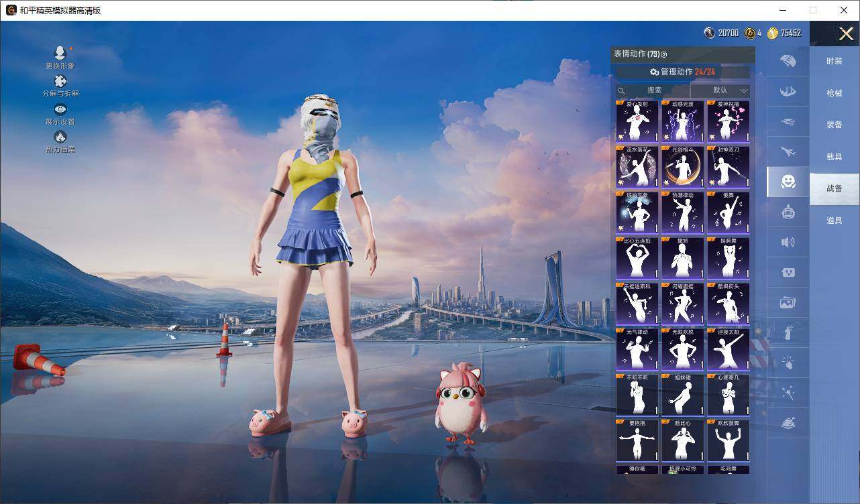The width and height of the screenshot is (860, 504).
Task: Select the 姐妹碰 emote
Action: (x=682, y=395)
